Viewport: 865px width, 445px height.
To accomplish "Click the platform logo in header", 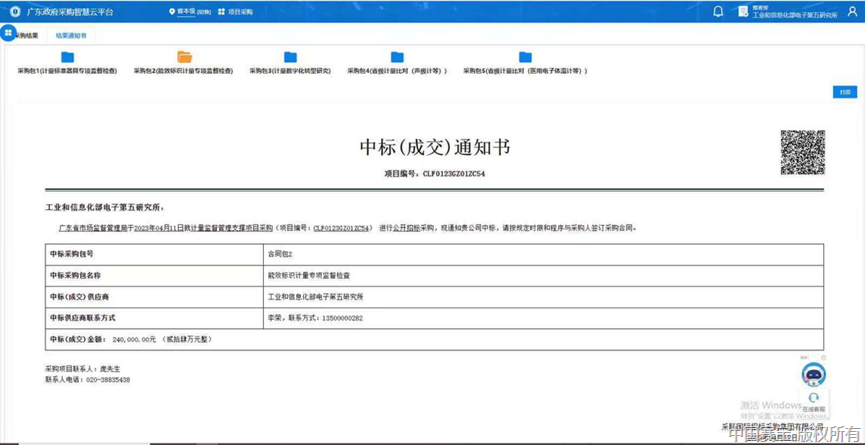I will 15,12.
